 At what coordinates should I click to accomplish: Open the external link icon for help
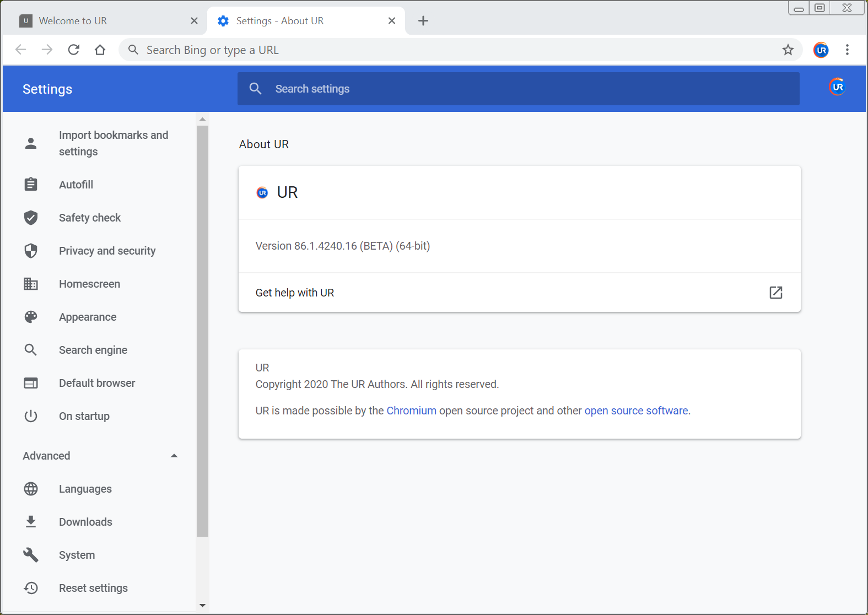(x=776, y=293)
